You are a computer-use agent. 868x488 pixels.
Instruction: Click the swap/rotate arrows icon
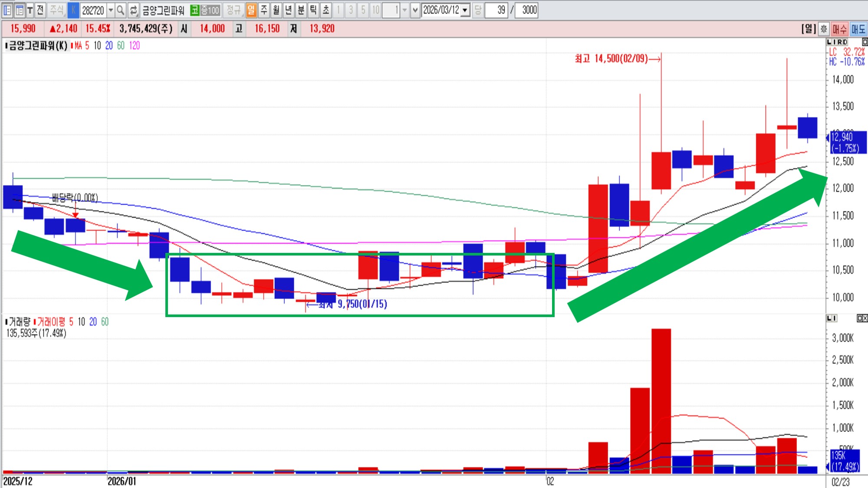(134, 10)
